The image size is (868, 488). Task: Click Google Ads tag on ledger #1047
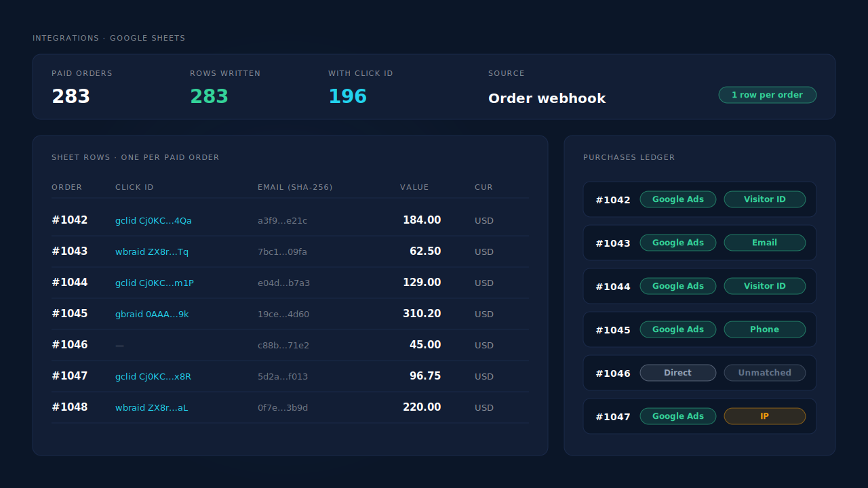point(678,416)
